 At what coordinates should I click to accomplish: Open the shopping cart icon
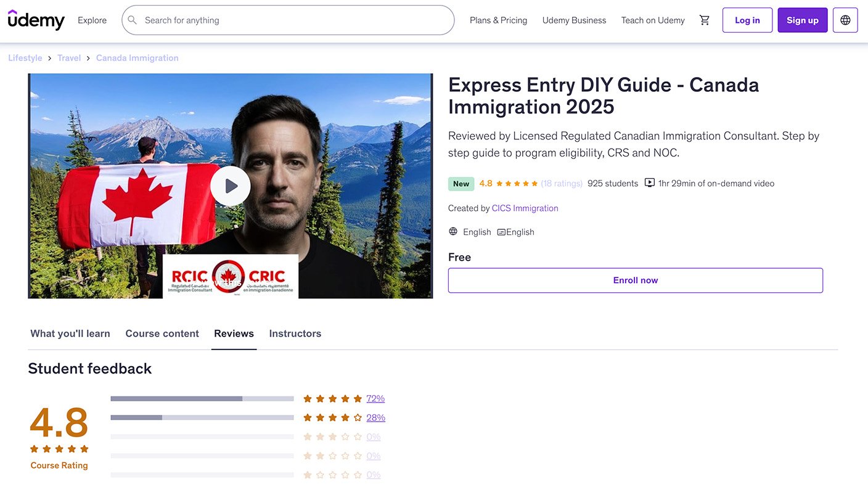[705, 20]
